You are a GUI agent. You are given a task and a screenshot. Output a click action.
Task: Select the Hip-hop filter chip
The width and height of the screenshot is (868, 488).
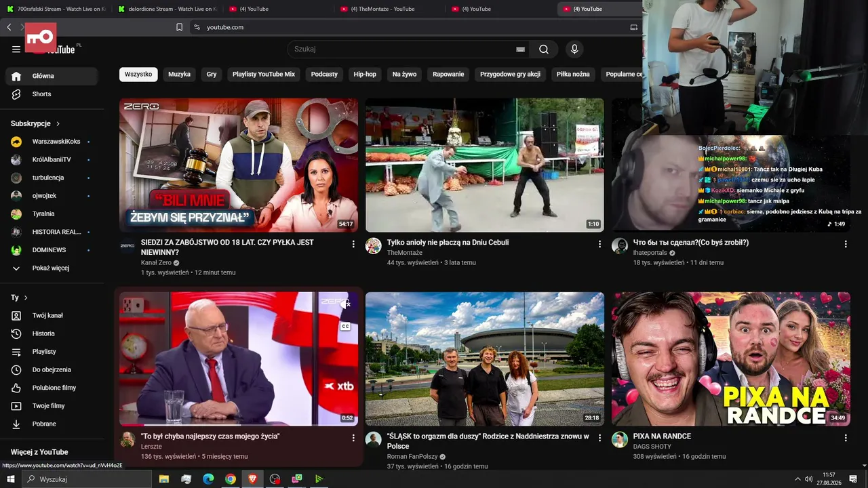tap(365, 75)
